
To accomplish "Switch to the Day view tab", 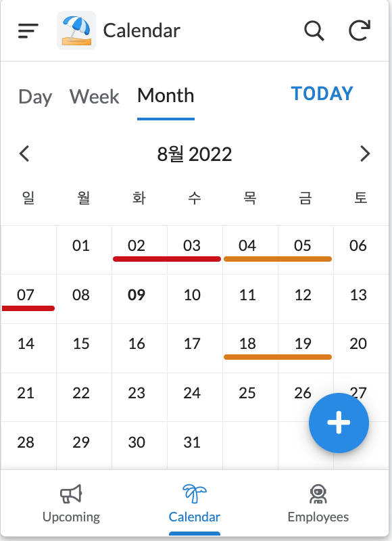I will pos(34,97).
